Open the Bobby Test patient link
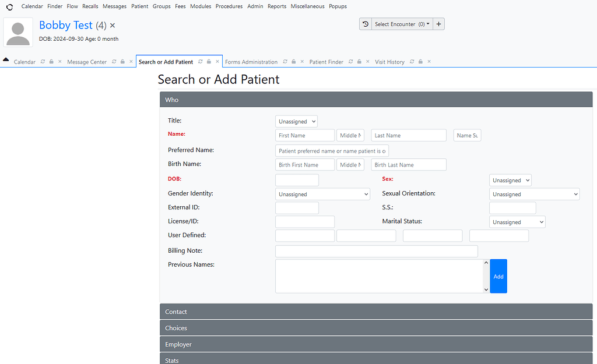The height and width of the screenshot is (364, 597). [x=65, y=25]
